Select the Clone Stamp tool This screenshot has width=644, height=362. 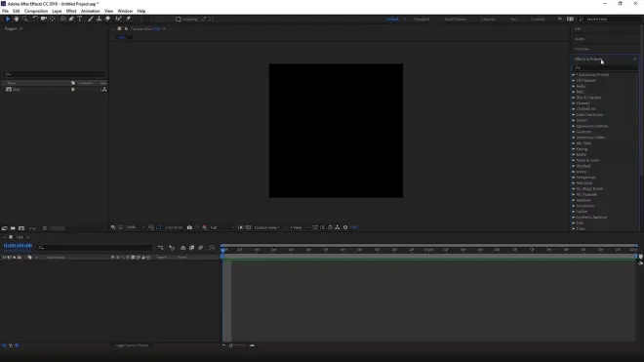click(99, 19)
